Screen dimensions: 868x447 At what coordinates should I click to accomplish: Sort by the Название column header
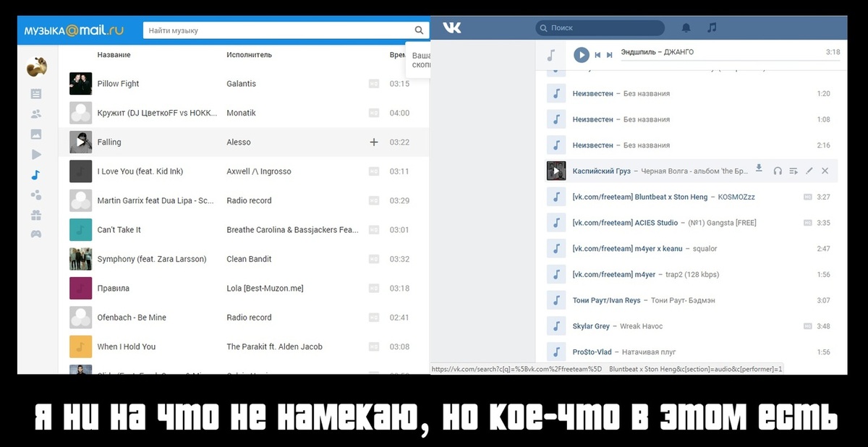pos(114,55)
